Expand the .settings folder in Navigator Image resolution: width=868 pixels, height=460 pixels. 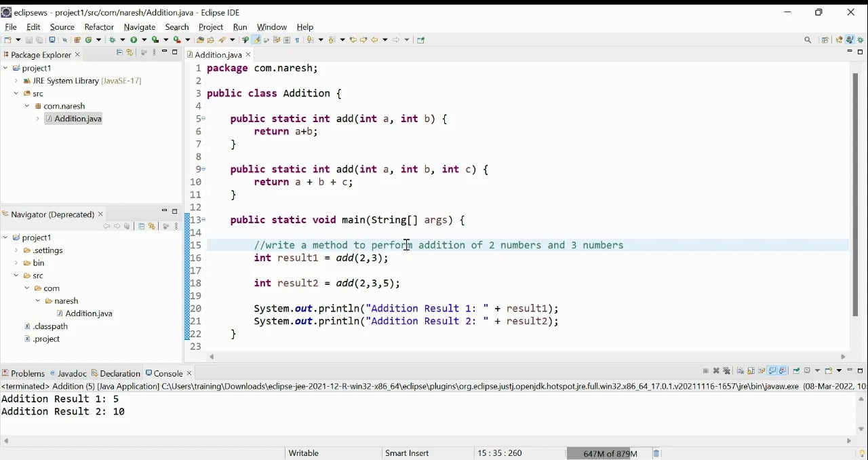click(x=16, y=250)
